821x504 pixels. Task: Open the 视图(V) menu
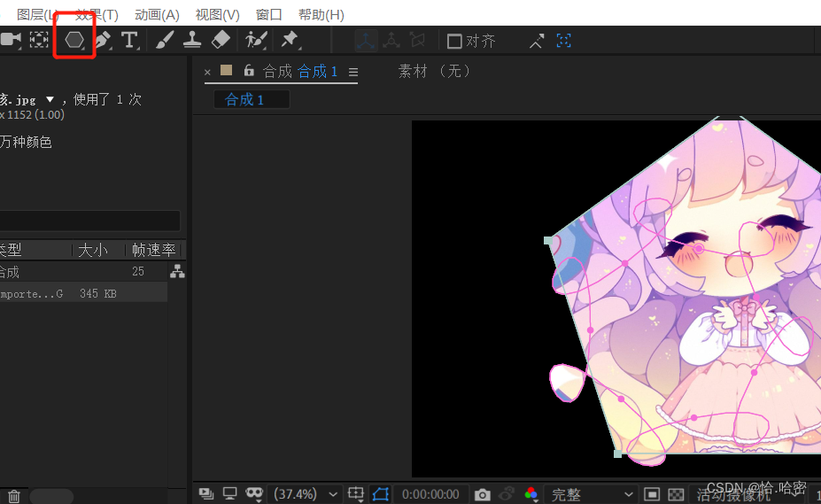click(x=217, y=15)
